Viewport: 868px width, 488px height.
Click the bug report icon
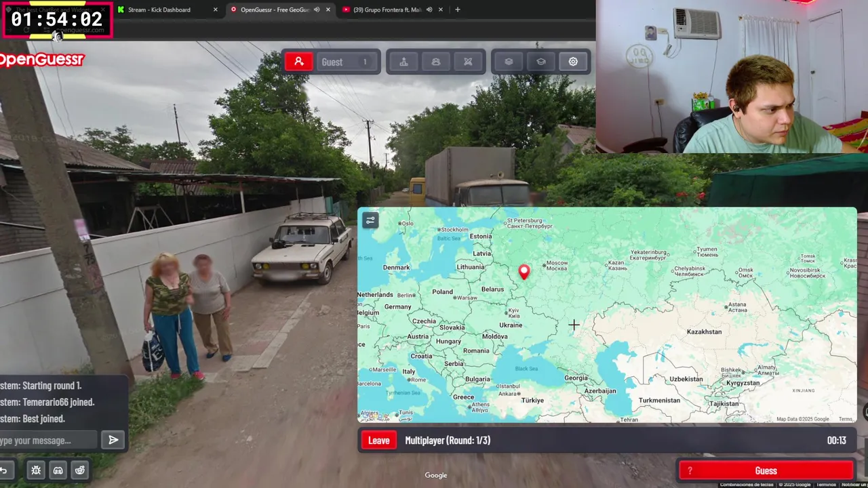coord(36,470)
